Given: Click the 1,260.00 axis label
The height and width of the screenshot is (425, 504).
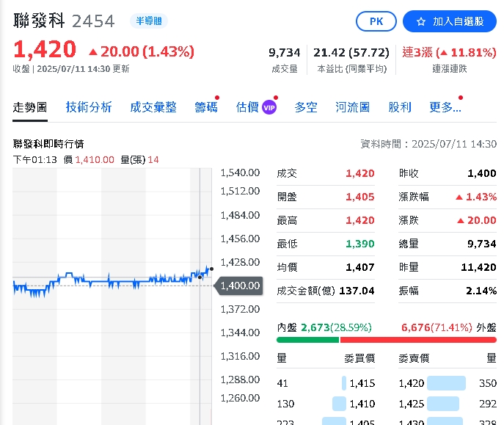Looking at the screenshot, I should (x=240, y=398).
